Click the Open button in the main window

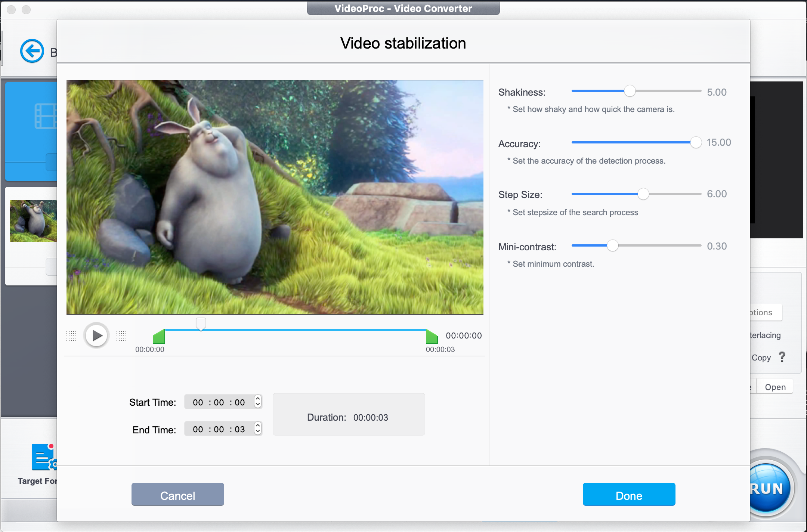[775, 387]
